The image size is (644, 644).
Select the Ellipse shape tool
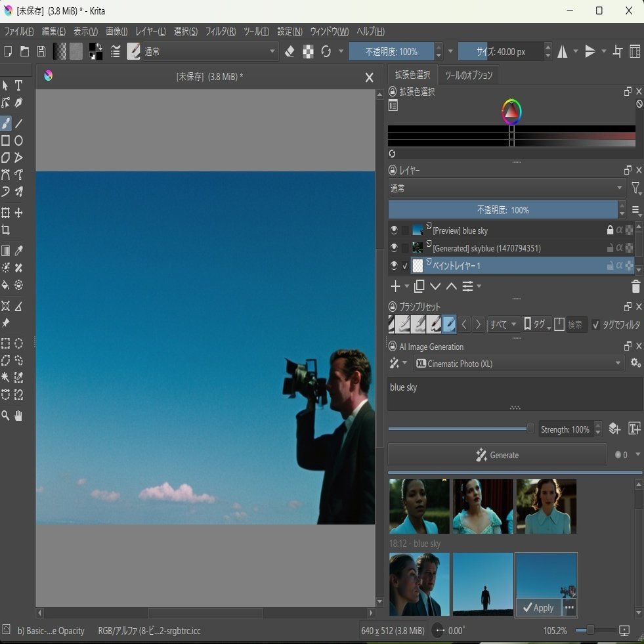pyautogui.click(x=18, y=140)
